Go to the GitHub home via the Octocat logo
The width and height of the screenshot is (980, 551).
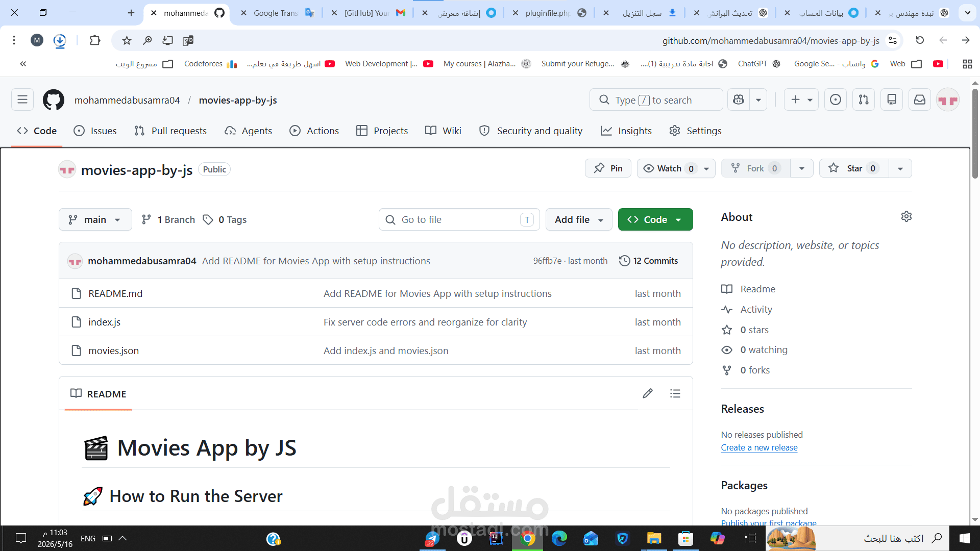[x=54, y=99]
